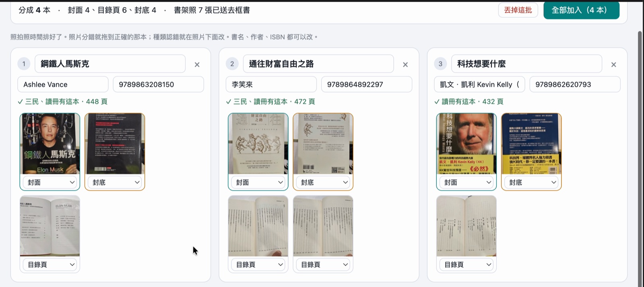This screenshot has height=287, width=644.
Task: Select the 鋼鐵人馬斯克 black back cover thumbnail
Action: (115, 144)
